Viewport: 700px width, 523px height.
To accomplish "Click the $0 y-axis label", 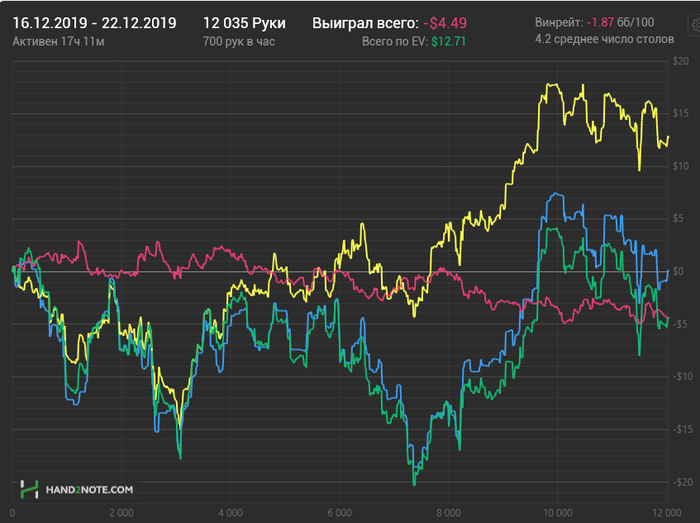I will tap(678, 271).
